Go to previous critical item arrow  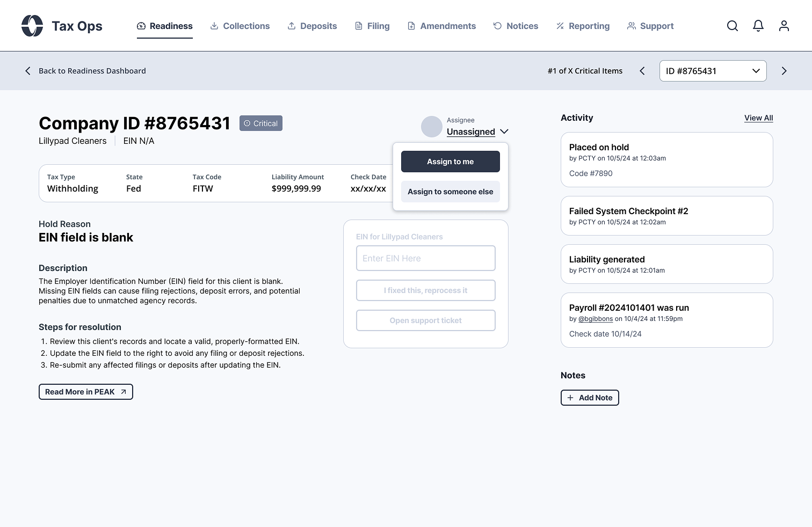click(x=642, y=71)
